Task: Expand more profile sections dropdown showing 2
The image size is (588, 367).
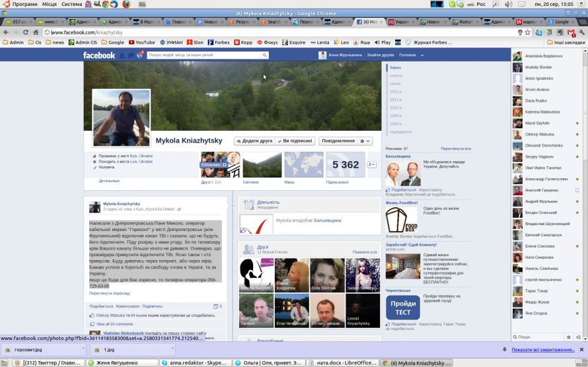Action: (371, 164)
